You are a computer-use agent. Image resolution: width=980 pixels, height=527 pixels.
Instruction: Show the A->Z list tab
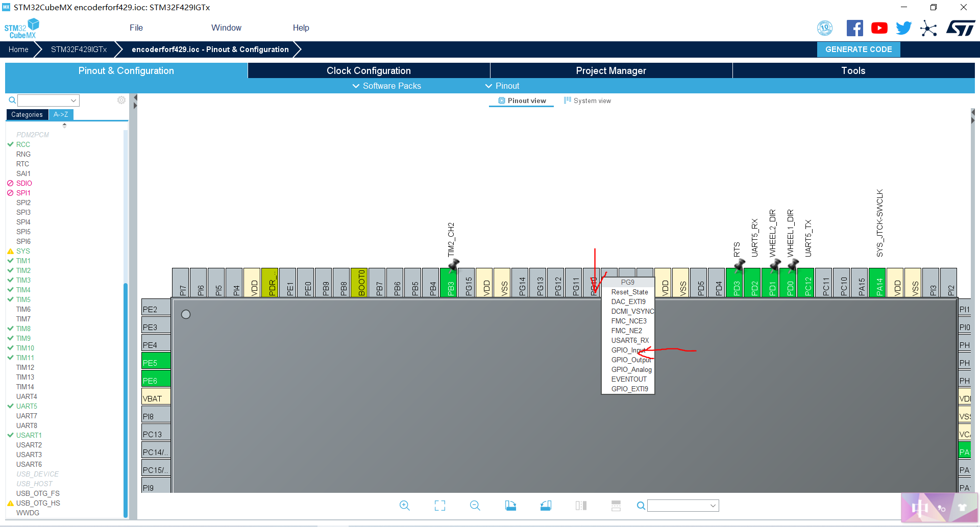click(x=61, y=115)
